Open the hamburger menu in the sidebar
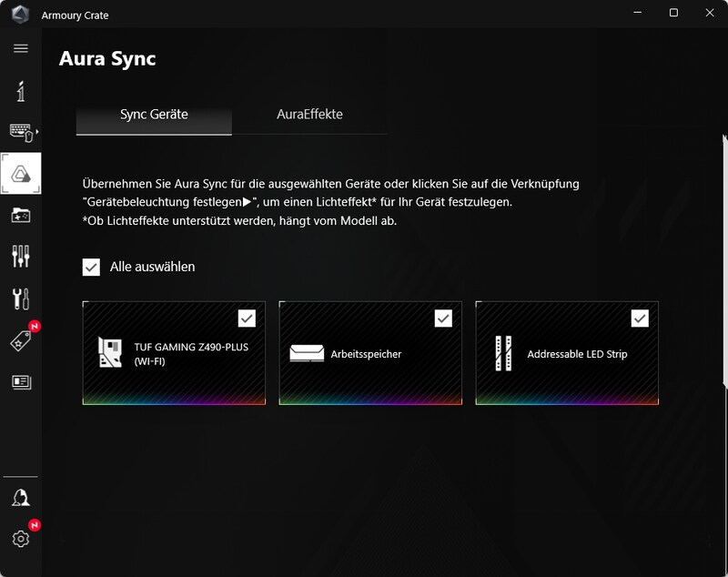 click(21, 48)
